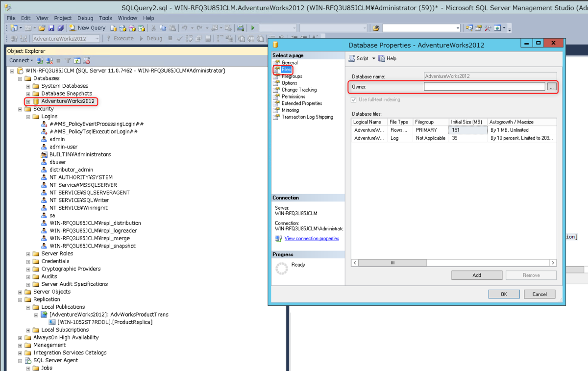
Task: Select the Filegroups page
Action: pyautogui.click(x=292, y=76)
